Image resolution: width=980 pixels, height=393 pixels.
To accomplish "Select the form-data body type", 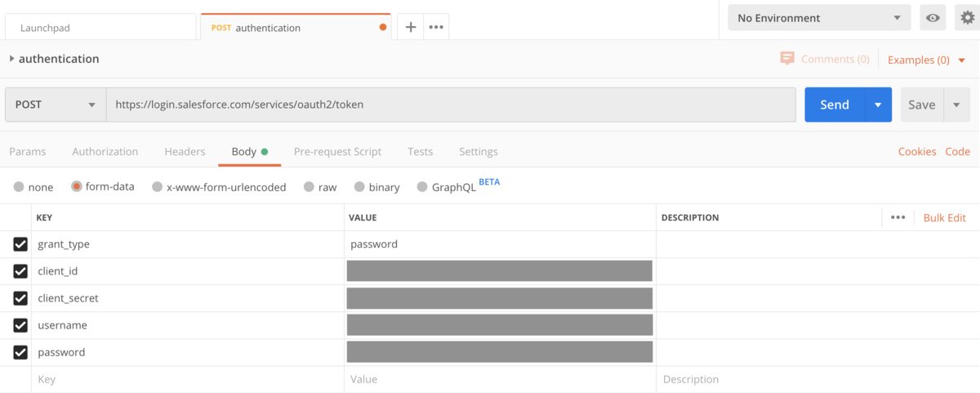I will point(77,186).
